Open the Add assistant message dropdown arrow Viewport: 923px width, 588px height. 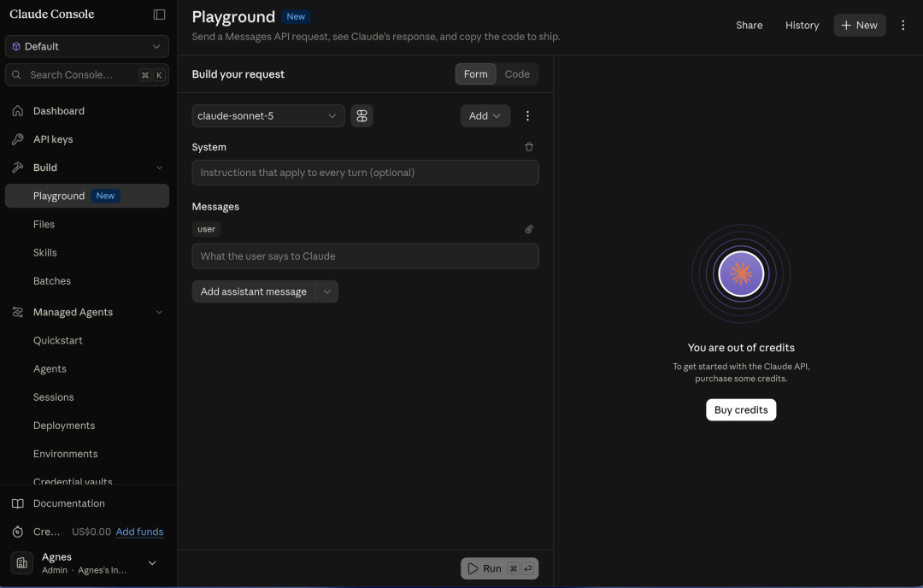[x=327, y=291]
